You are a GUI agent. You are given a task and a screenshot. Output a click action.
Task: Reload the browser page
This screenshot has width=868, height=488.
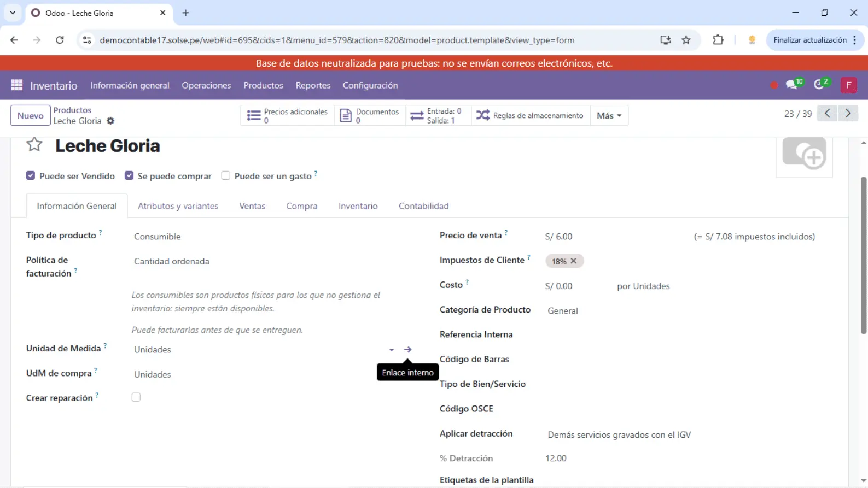pos(60,40)
